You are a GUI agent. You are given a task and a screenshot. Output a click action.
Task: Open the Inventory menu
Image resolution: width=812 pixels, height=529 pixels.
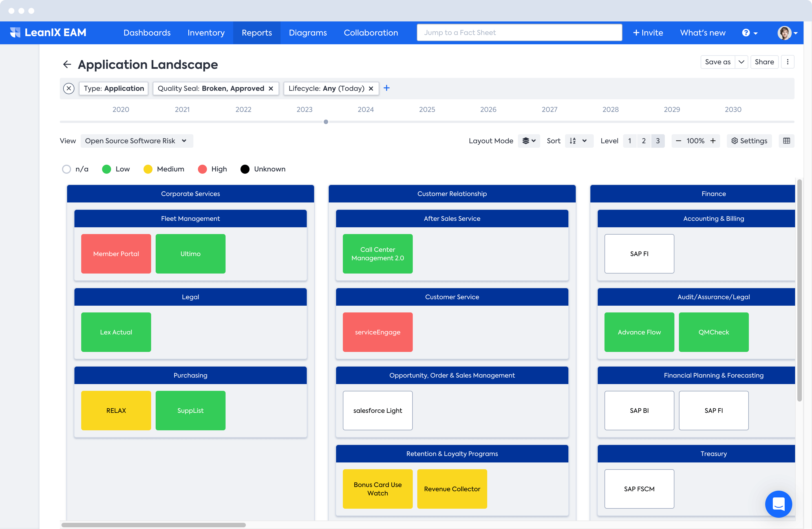[x=206, y=33]
